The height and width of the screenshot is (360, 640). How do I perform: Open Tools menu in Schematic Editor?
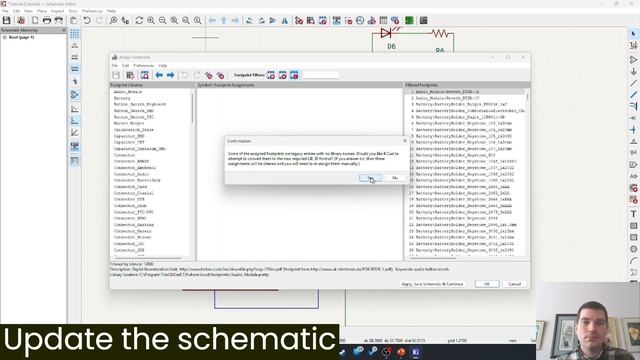73,11
